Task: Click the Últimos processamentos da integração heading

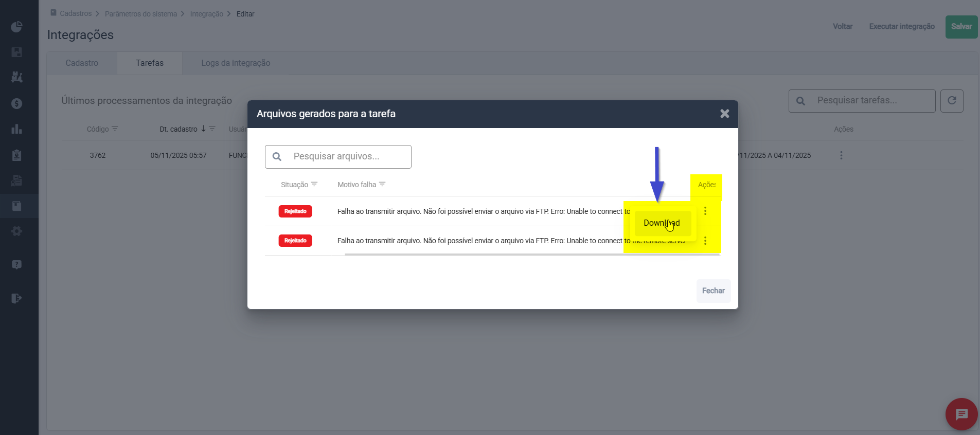Action: 147,101
